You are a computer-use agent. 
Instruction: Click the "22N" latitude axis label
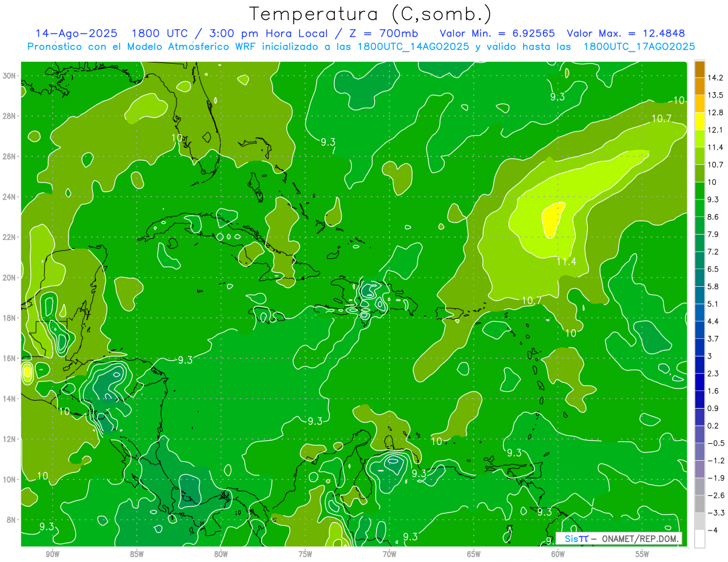pyautogui.click(x=10, y=237)
